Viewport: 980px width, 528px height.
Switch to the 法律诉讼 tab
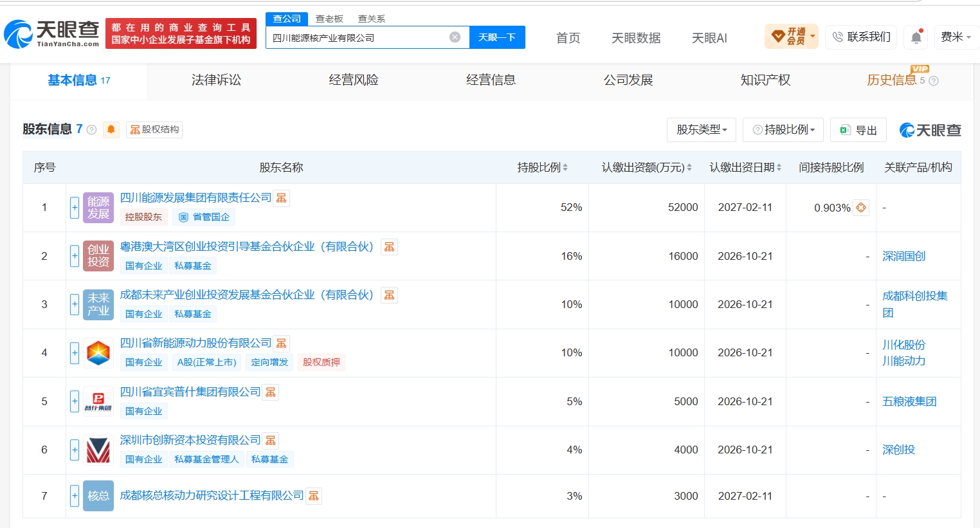pyautogui.click(x=216, y=80)
